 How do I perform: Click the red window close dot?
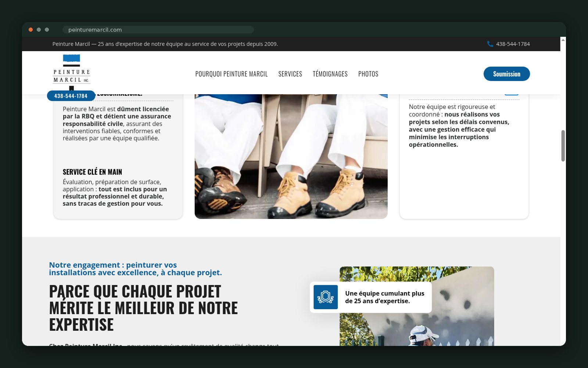coord(31,30)
